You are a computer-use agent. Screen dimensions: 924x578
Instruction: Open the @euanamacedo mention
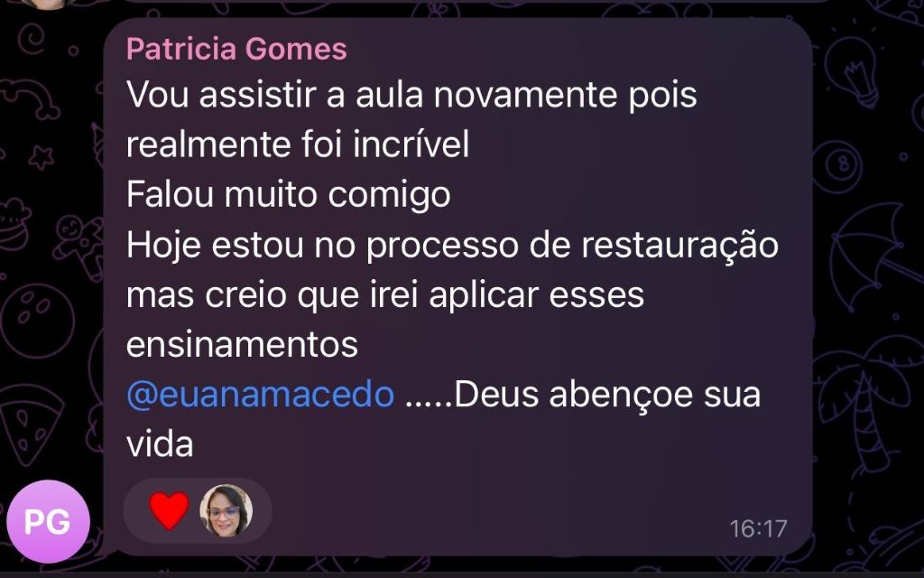point(260,395)
